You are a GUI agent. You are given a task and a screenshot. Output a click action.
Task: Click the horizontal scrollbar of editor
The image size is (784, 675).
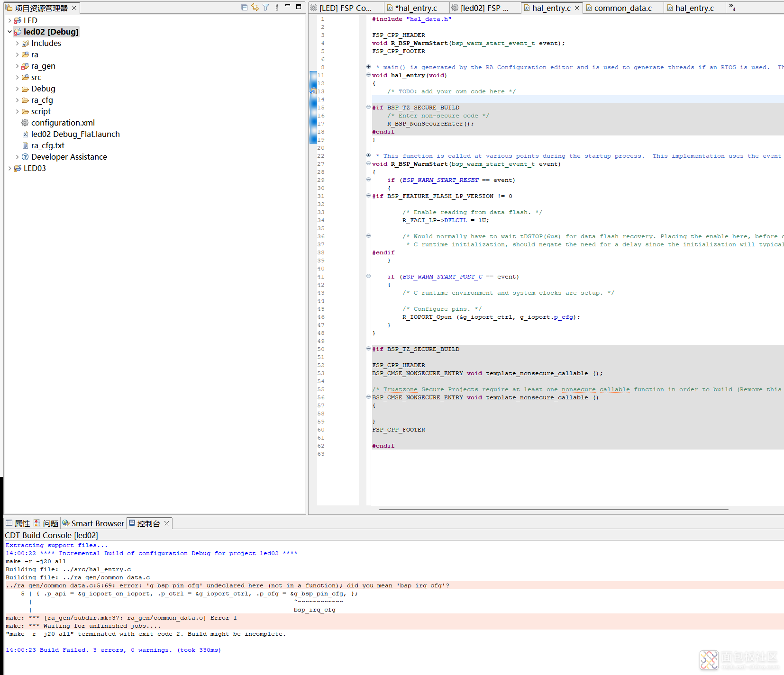coord(554,510)
